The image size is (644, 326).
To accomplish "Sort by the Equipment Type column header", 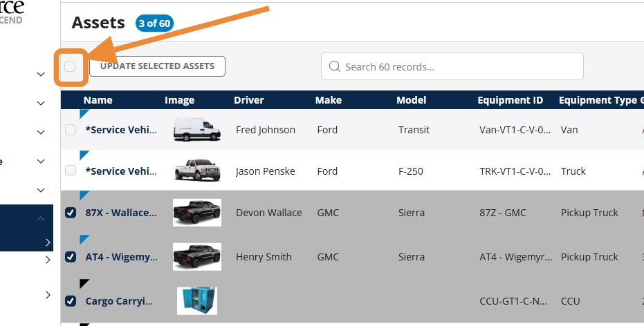I will [598, 100].
